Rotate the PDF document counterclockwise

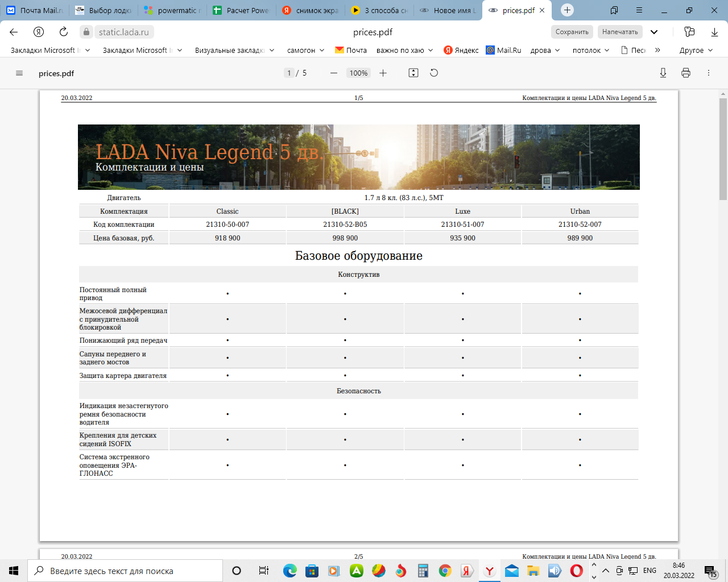click(434, 73)
